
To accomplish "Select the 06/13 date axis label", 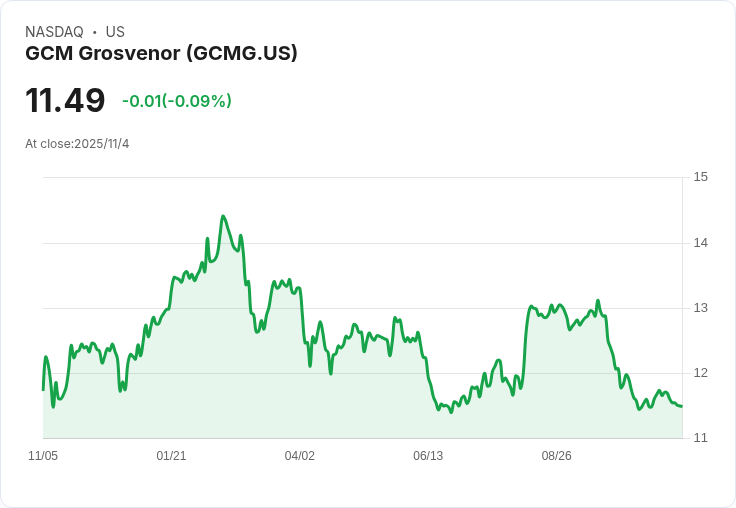I will 427,456.
